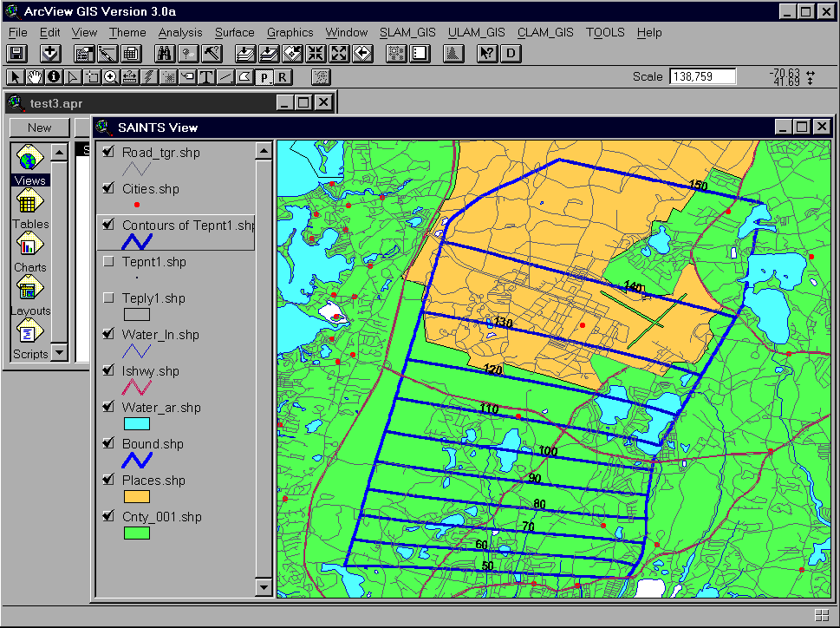Click the Zoom to Previous Extent icon

(x=363, y=54)
